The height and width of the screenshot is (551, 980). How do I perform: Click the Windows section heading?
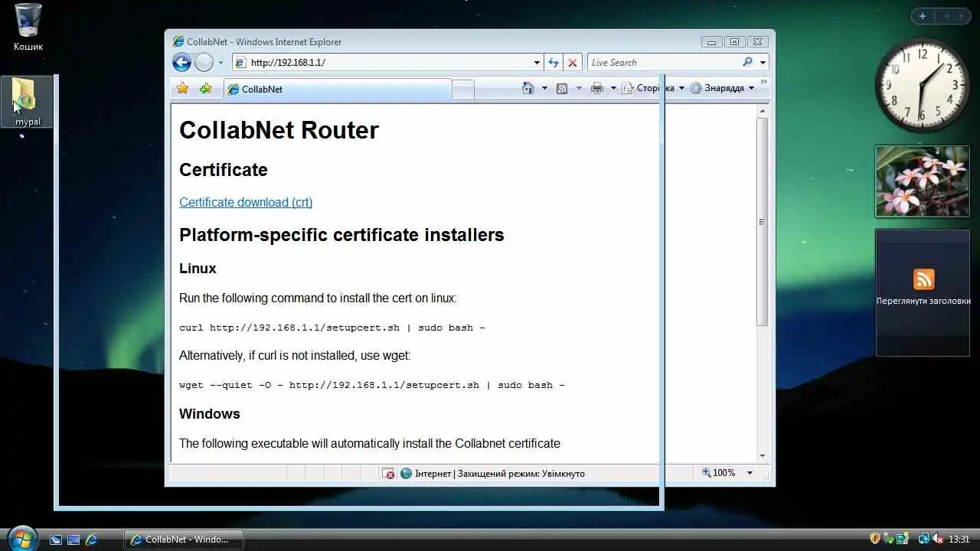[210, 414]
